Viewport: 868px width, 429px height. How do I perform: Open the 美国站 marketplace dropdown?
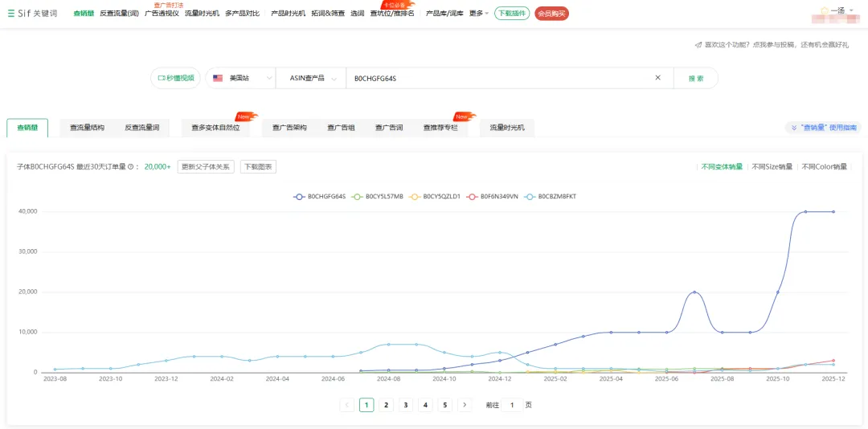(x=240, y=78)
